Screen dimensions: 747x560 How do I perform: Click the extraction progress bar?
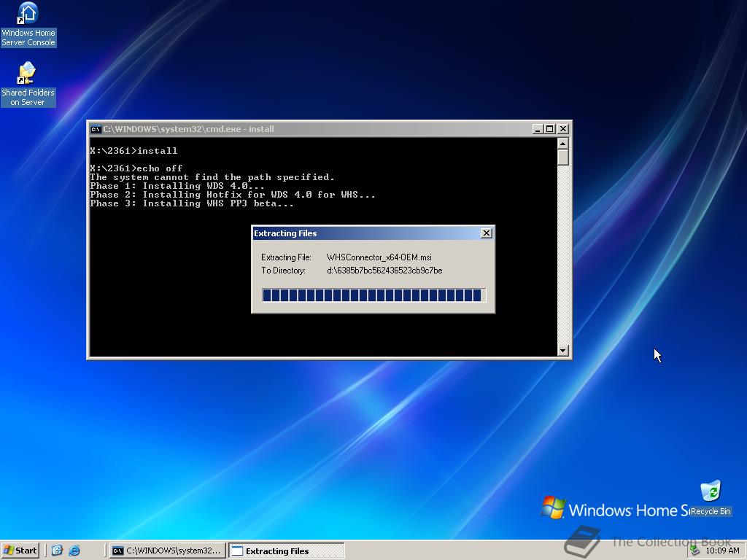[x=373, y=295]
